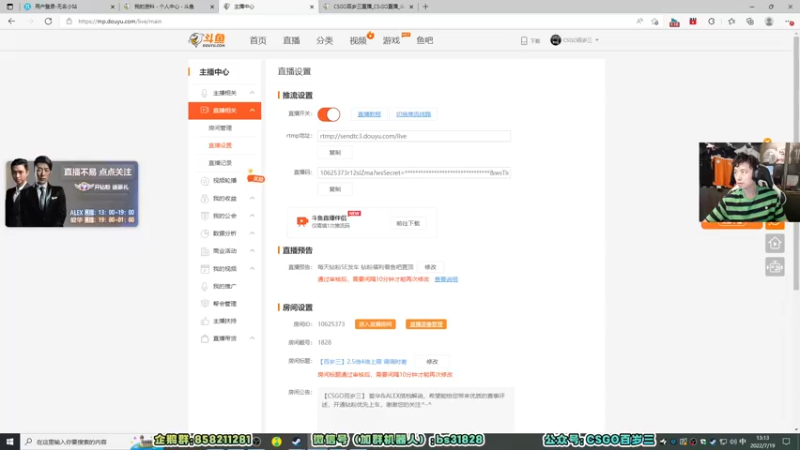
Task: Click the stream key 直播码 field
Action: click(x=414, y=173)
